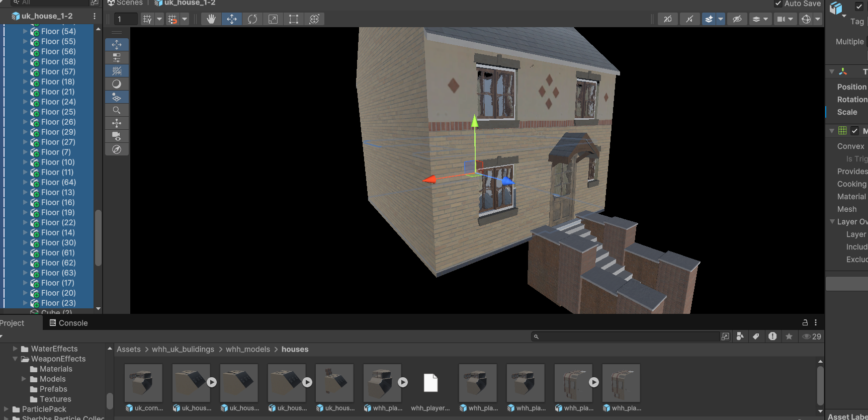This screenshot has width=868, height=420.
Task: Open the Project panel three-dot menu
Action: point(816,323)
